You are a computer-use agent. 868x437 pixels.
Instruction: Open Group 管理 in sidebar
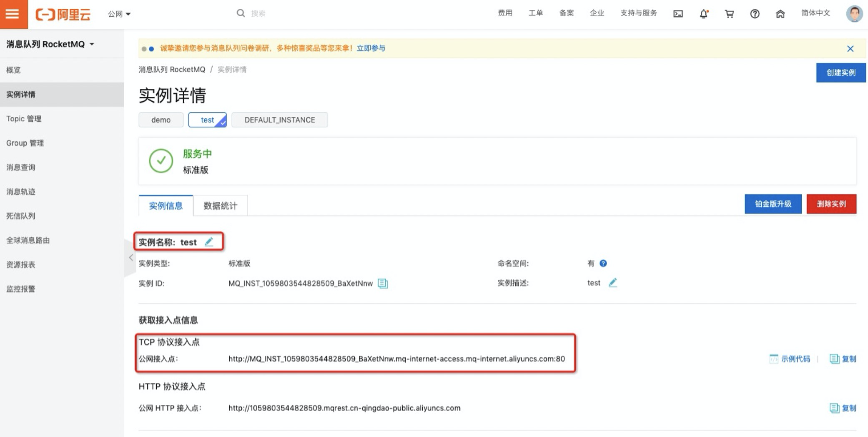click(x=62, y=143)
